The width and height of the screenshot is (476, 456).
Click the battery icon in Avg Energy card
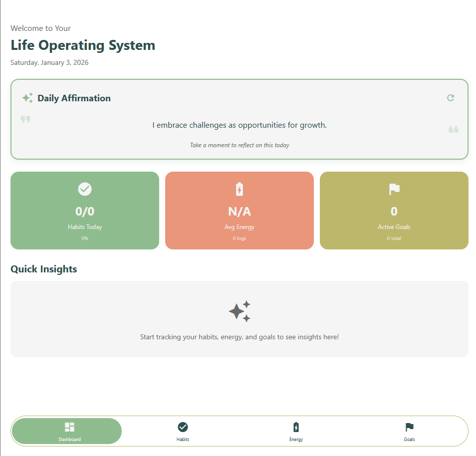239,189
